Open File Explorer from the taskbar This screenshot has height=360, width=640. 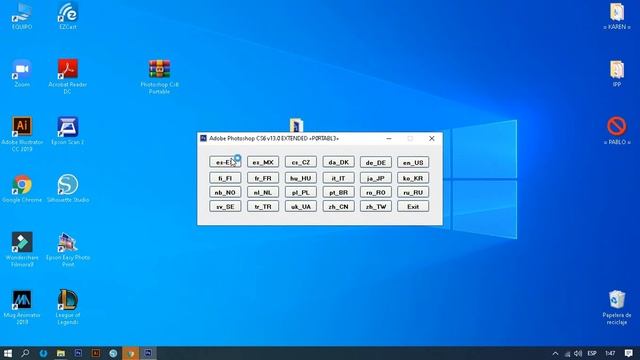click(61, 353)
